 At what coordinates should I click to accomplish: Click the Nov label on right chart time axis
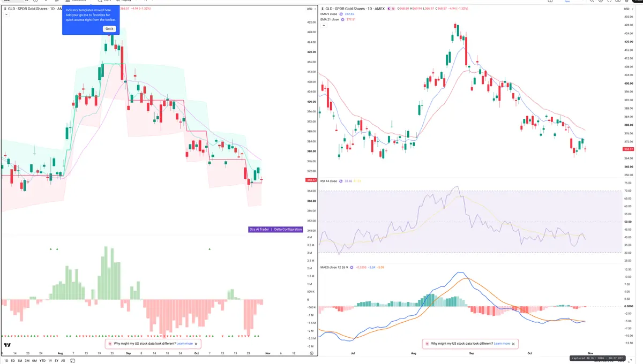590,353
